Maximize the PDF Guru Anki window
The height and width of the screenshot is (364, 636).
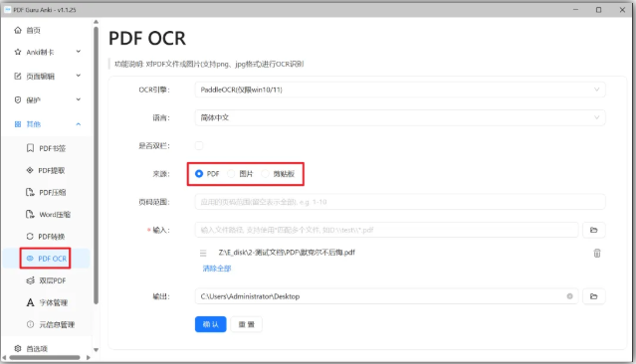click(x=599, y=10)
